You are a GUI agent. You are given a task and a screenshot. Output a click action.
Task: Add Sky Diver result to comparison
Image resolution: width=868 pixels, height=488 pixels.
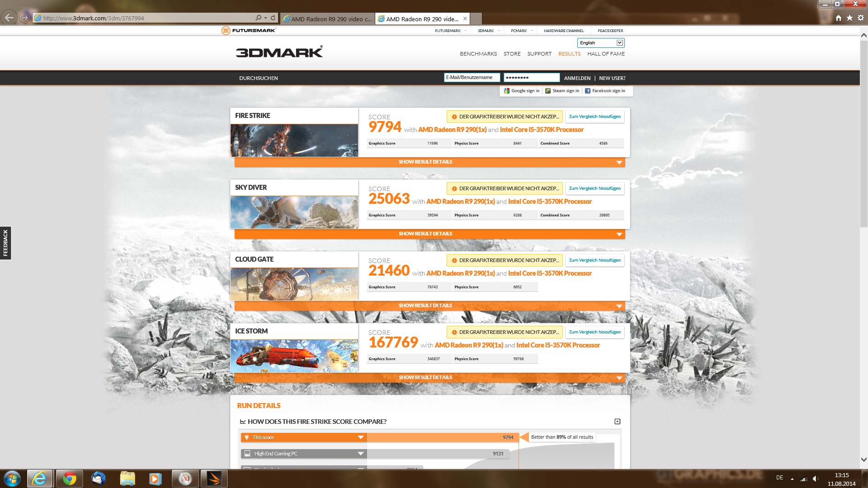(x=594, y=188)
